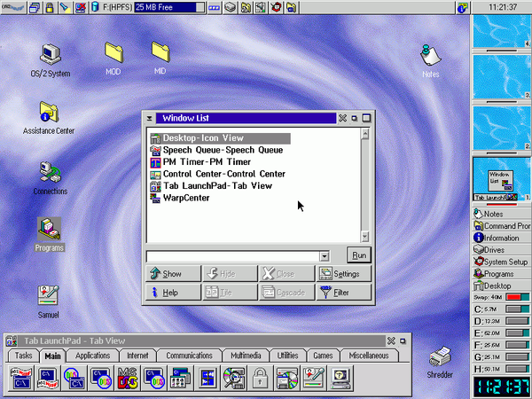Open the Notes desktop icon
This screenshot has height=399, width=532.
coord(431,56)
